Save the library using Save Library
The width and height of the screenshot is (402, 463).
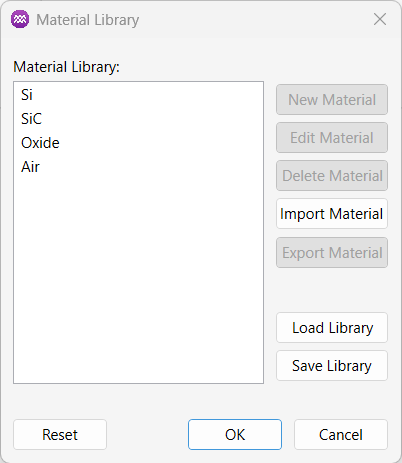tap(332, 366)
